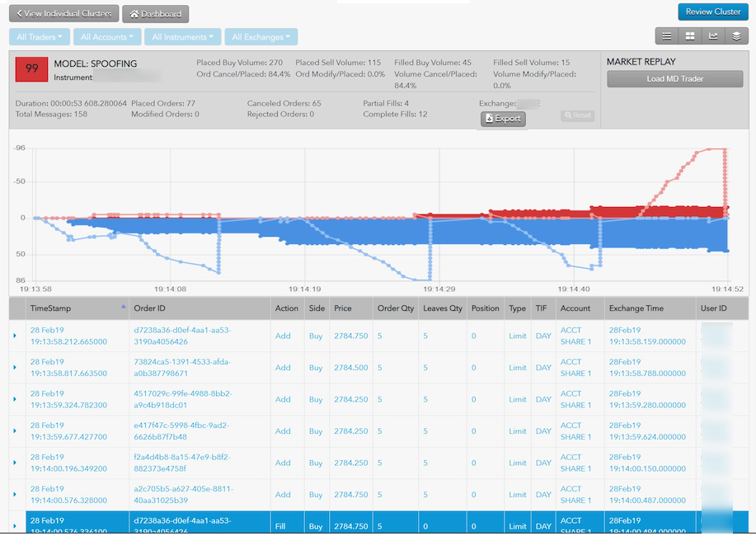The height and width of the screenshot is (536, 756).
Task: Click the Price column header
Action: click(x=343, y=308)
